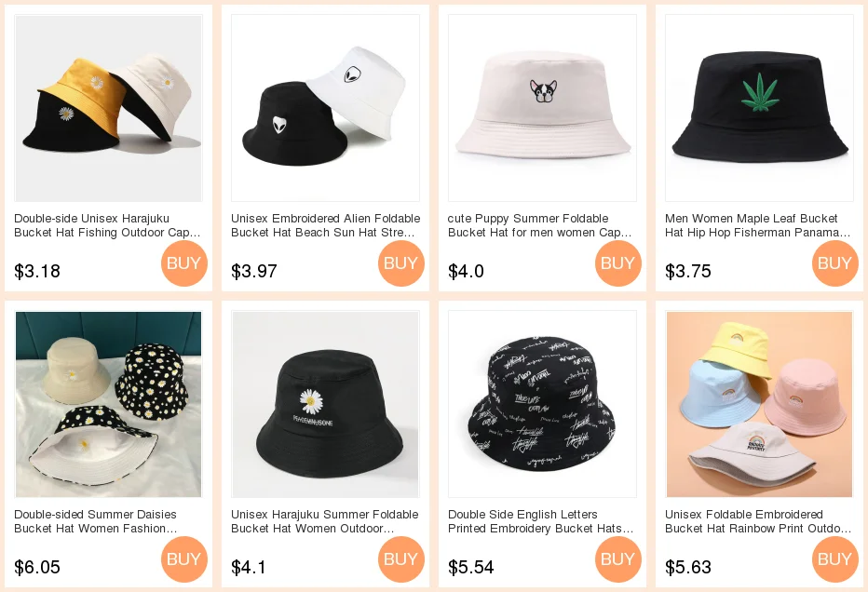868x592 pixels.
Task: Click BUY for the Maple Leaf hat
Action: (x=834, y=262)
